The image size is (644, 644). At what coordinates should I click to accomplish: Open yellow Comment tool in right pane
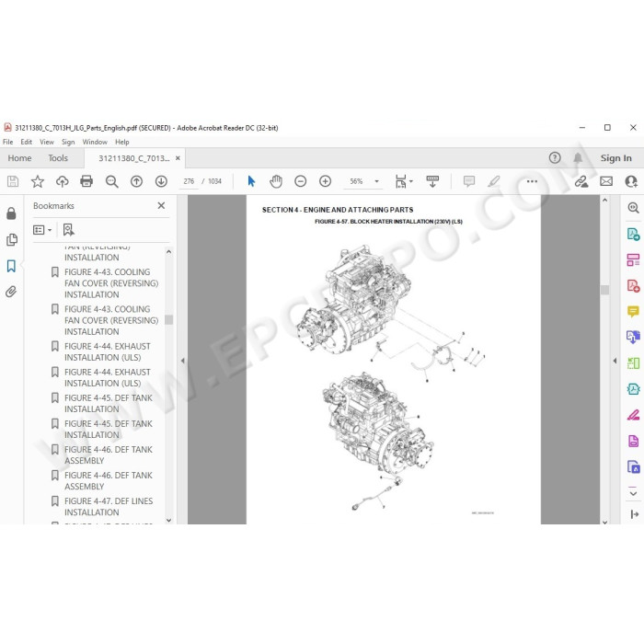click(633, 311)
